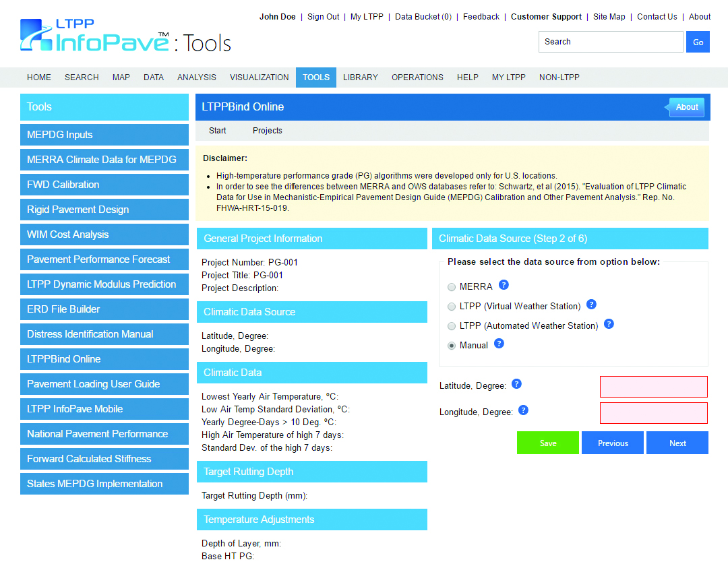Open LTPP InfoPave Mobile

click(x=104, y=409)
